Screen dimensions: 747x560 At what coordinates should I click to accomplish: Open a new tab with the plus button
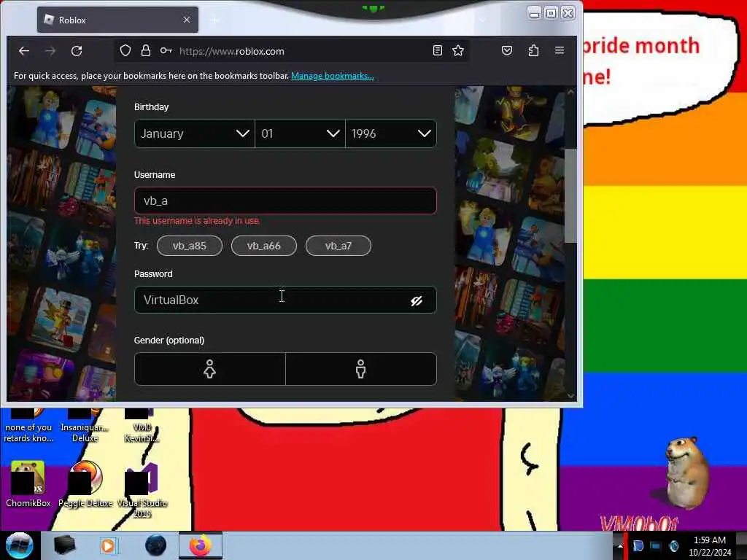coord(214,20)
